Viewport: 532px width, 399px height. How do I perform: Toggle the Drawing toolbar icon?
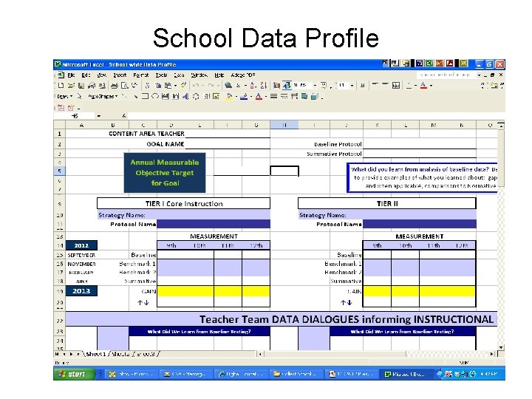coord(287,86)
